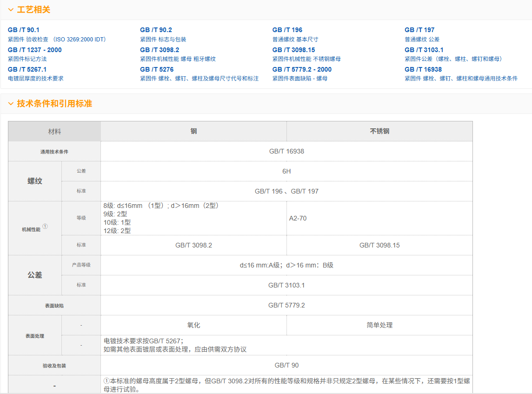Open the GB/T 3098.15 不锈钢螺母 link at top
This screenshot has height=394, width=532.
click(x=293, y=50)
